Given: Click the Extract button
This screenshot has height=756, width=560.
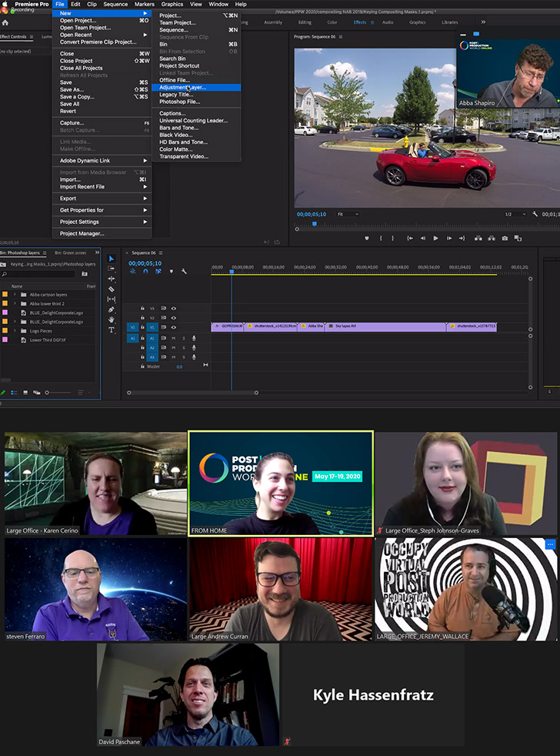Looking at the screenshot, I should 491,238.
